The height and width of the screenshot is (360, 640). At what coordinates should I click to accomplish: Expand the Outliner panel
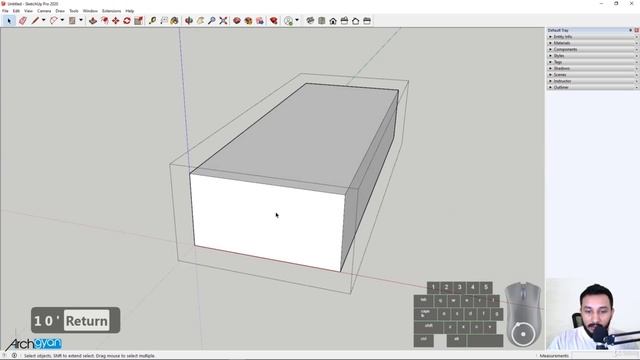[591, 87]
